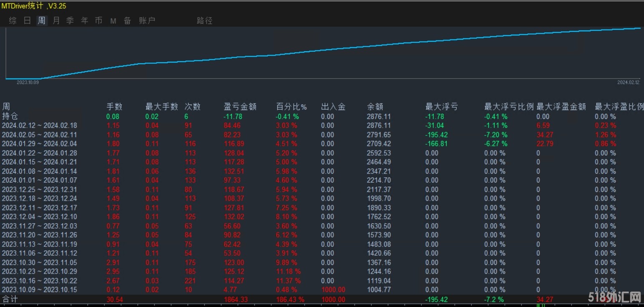Click the 最大浮亏 column header
This screenshot has height=307, width=644.
click(441, 107)
